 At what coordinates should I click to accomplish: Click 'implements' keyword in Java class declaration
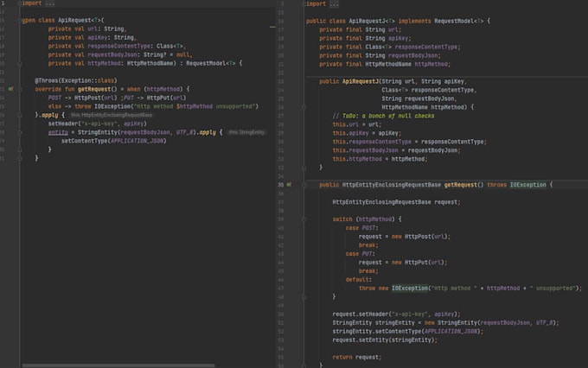[414, 21]
